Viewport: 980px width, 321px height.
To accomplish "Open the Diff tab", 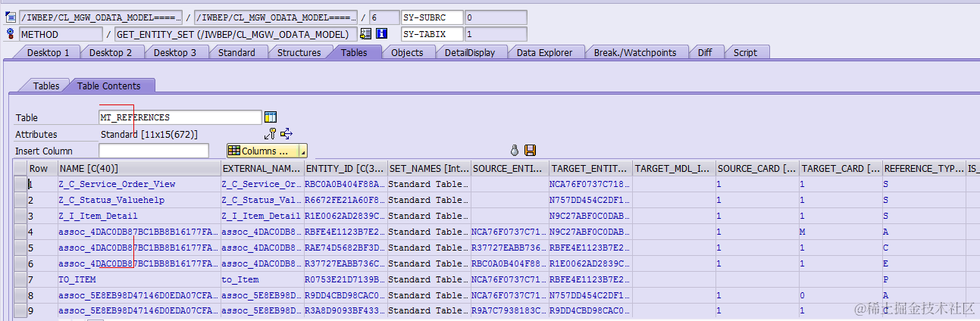I will tap(705, 52).
